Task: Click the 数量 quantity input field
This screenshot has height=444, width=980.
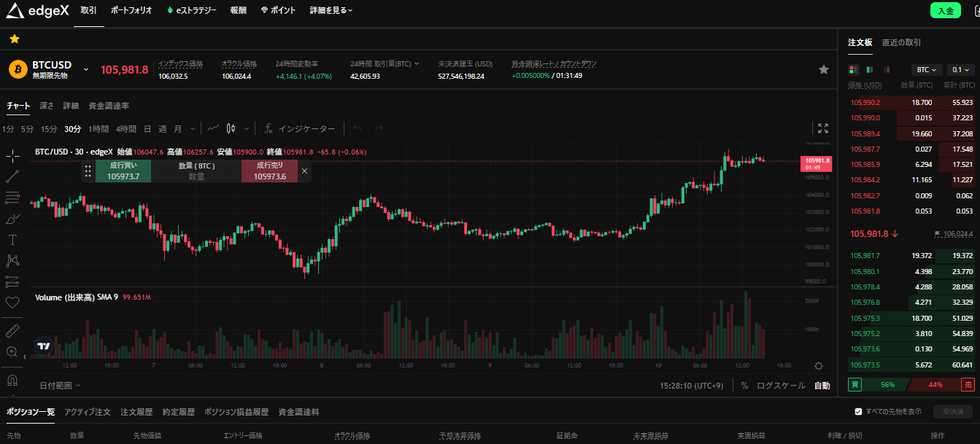Action: point(196,176)
